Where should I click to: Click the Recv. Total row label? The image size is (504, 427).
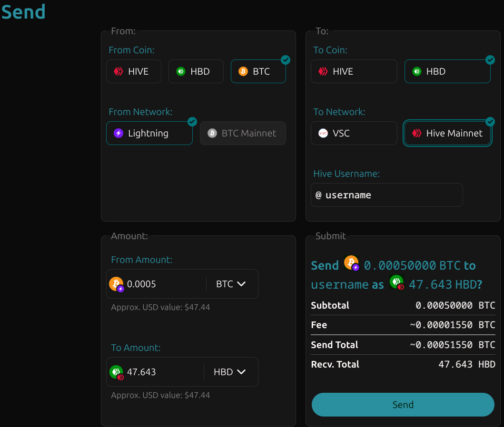335,364
